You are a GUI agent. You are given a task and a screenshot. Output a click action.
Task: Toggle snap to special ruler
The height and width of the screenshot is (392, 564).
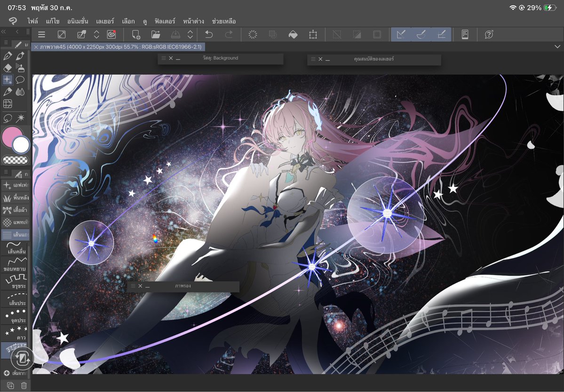421,34
